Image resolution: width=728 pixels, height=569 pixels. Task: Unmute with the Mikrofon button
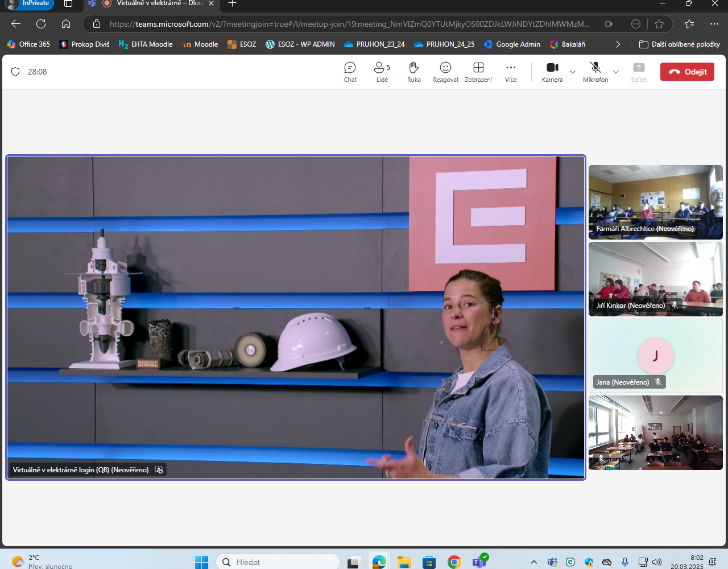pos(595,72)
